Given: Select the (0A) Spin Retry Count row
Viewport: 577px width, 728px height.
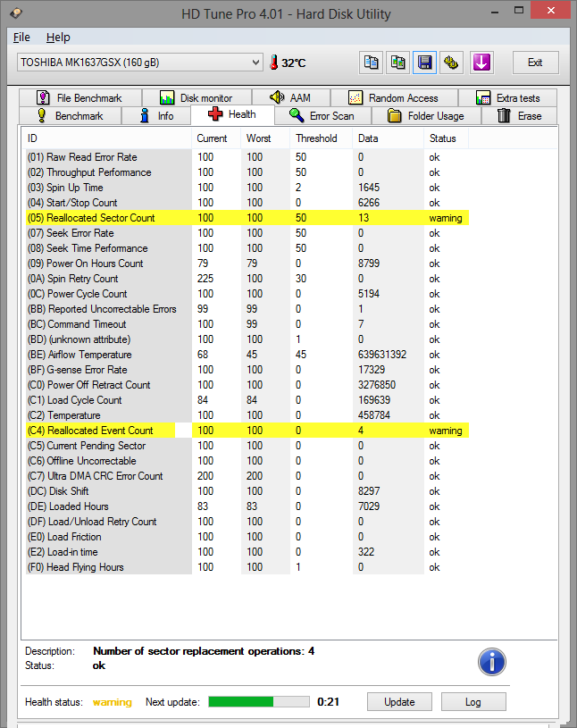Looking at the screenshot, I should click(x=247, y=279).
